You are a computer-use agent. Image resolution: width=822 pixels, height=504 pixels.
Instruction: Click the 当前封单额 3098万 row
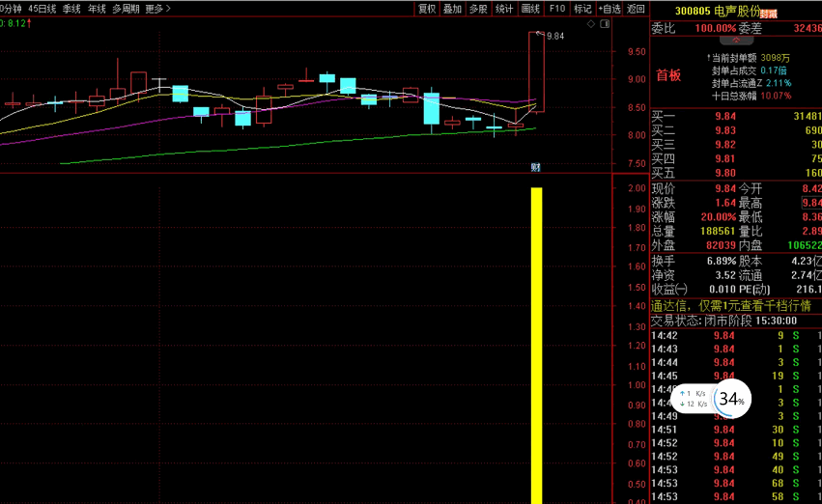[x=748, y=58]
